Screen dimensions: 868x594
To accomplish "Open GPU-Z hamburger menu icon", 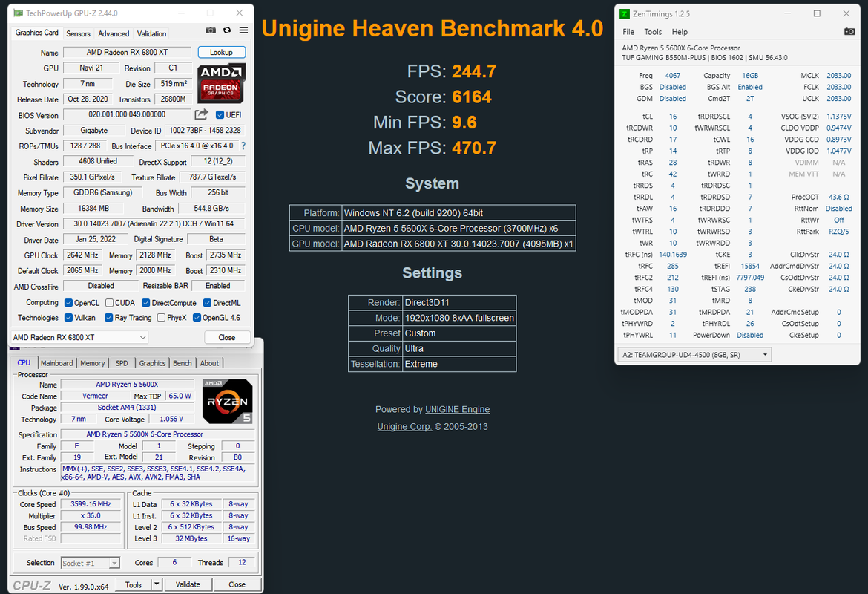I will [x=243, y=30].
